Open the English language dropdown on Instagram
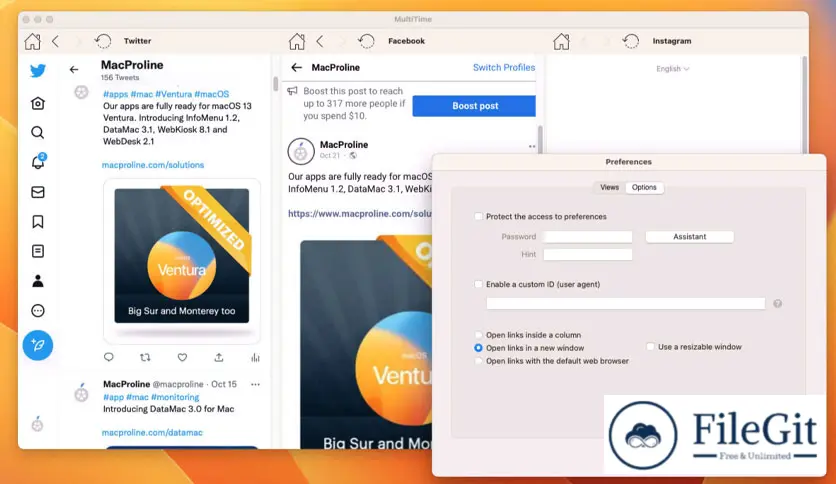836x484 pixels. (x=672, y=69)
